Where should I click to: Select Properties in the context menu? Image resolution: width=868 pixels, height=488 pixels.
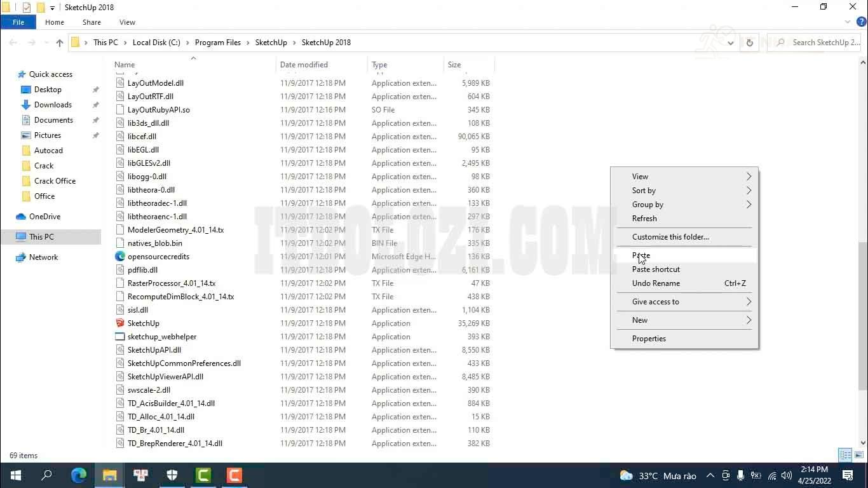649,339
